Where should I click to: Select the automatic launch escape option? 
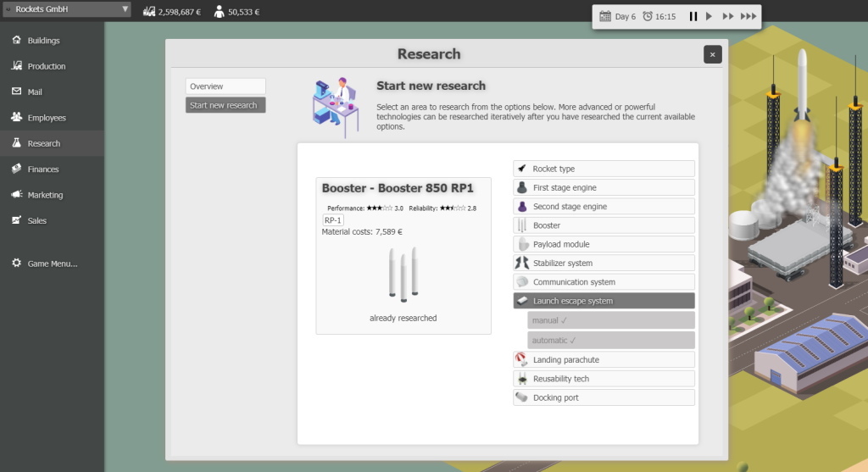610,340
